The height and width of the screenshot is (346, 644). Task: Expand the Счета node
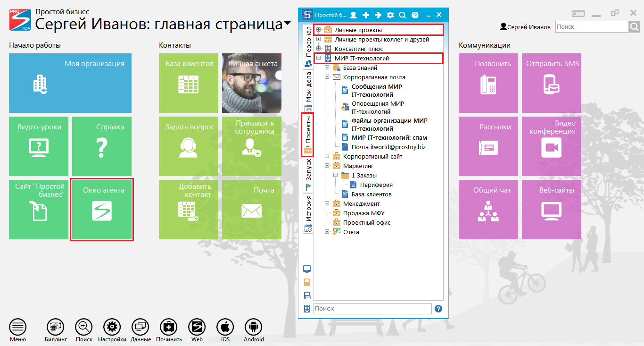[327, 232]
